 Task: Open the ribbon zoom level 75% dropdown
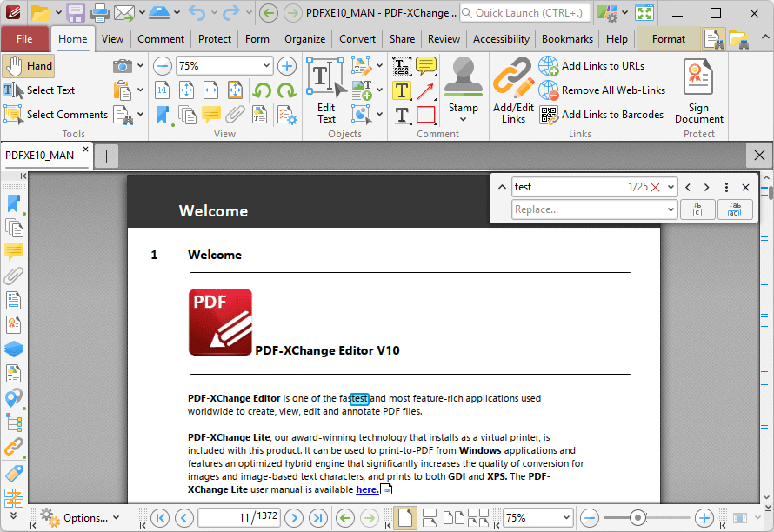[266, 66]
